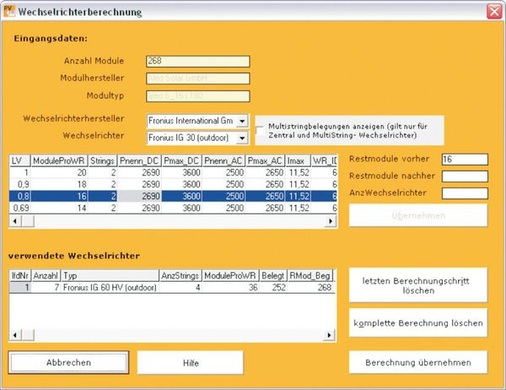Click the Imax column header
This screenshot has width=506, height=390.
click(x=298, y=161)
